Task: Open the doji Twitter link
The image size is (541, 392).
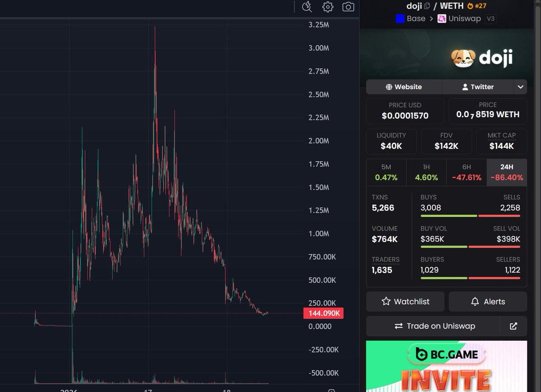Action: [x=478, y=87]
